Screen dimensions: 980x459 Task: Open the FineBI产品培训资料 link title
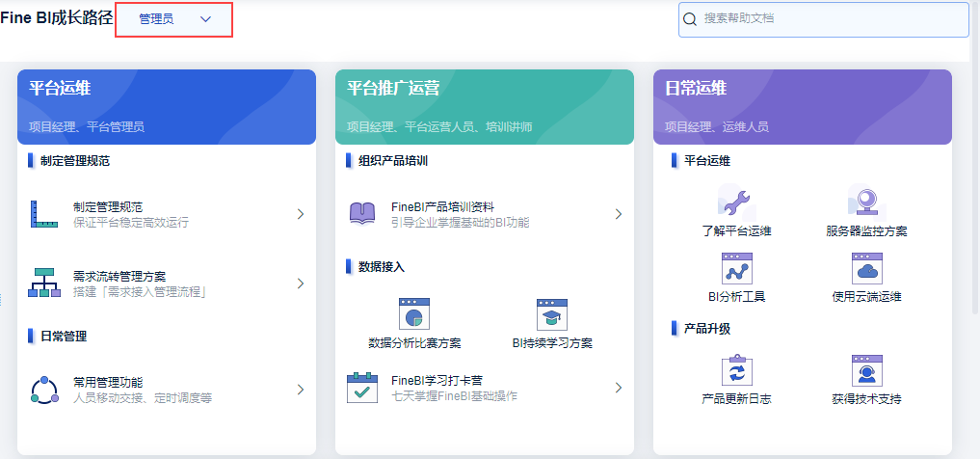(443, 207)
